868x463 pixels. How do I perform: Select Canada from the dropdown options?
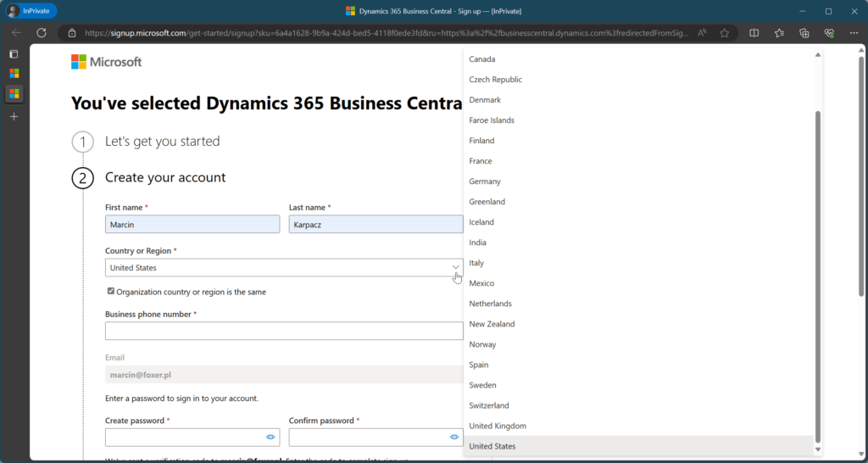tap(482, 59)
